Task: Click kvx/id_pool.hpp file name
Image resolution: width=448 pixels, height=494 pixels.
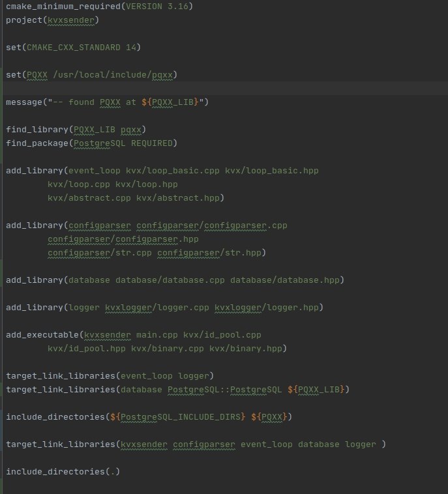Action: (87, 349)
